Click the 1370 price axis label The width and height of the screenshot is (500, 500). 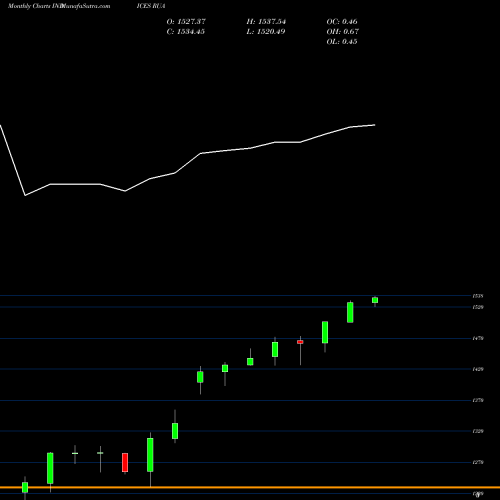[478, 400]
